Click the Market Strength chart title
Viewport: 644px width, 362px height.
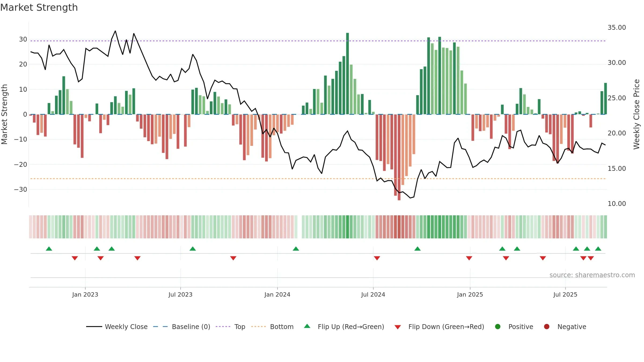[x=39, y=8]
